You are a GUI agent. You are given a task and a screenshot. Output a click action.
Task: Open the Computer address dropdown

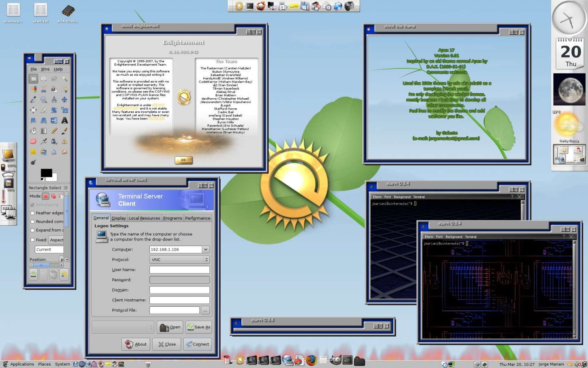pos(206,249)
